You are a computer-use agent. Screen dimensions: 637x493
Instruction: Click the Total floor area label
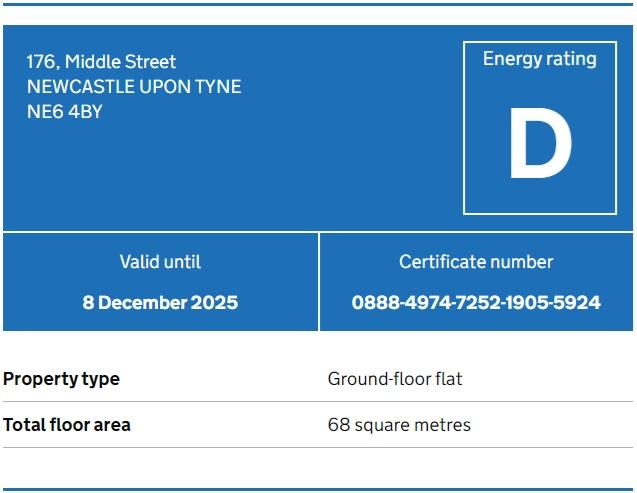tap(67, 425)
